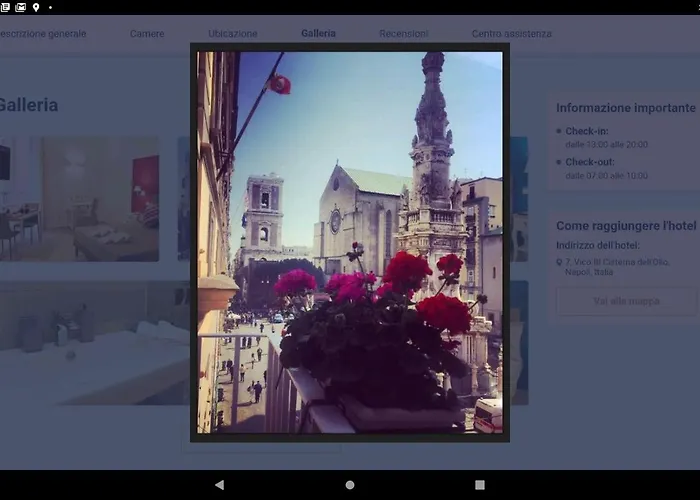Select the Recensioni tab
700x500 pixels.
(403, 34)
